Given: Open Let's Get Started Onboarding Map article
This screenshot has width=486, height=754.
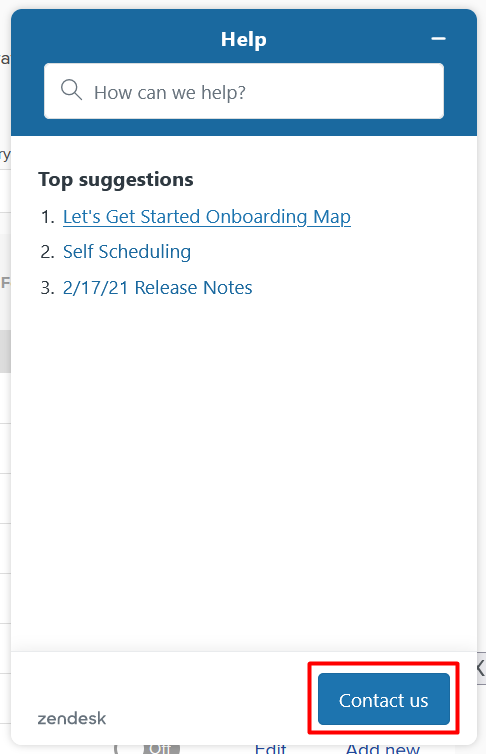Looking at the screenshot, I should (x=207, y=216).
